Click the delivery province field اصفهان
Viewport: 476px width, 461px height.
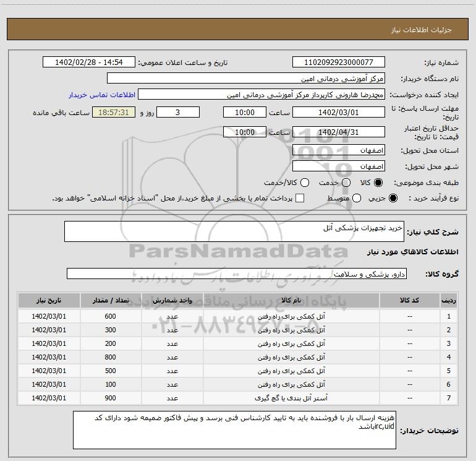pos(339,150)
